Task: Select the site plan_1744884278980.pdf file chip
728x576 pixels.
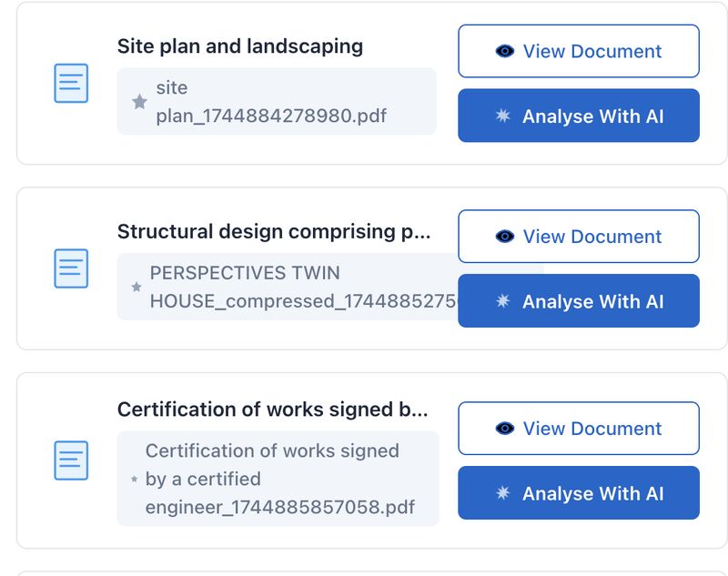Action: click(277, 102)
